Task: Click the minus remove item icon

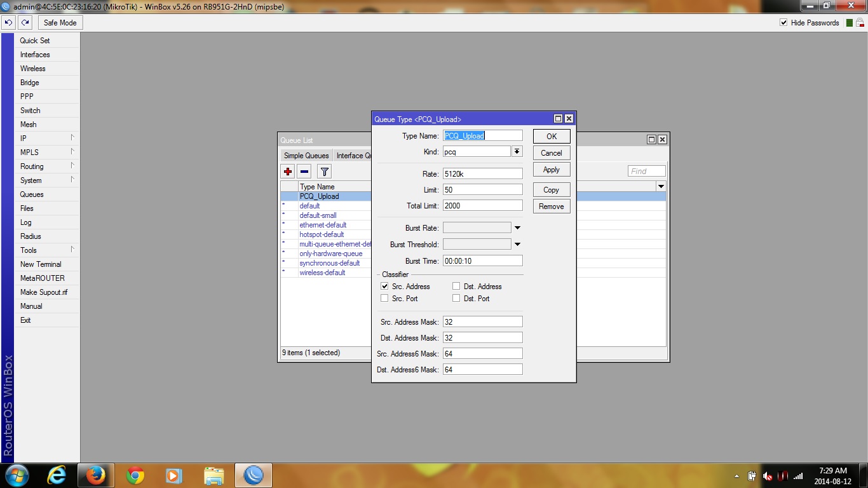Action: click(x=304, y=172)
